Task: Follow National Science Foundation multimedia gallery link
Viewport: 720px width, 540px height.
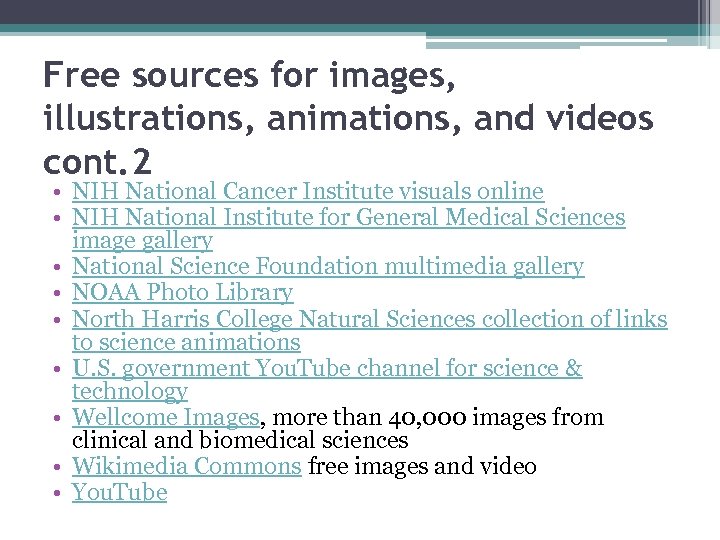Action: [328, 266]
